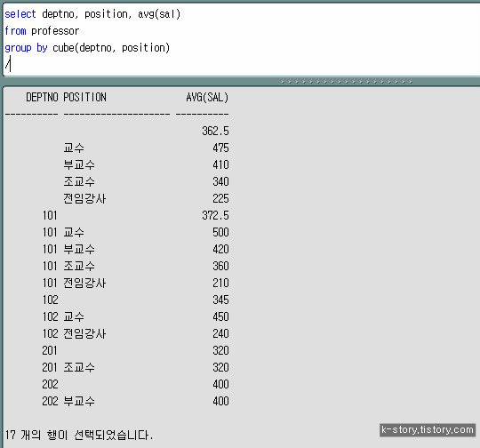
Task: Click the value 240
Action: (x=220, y=333)
